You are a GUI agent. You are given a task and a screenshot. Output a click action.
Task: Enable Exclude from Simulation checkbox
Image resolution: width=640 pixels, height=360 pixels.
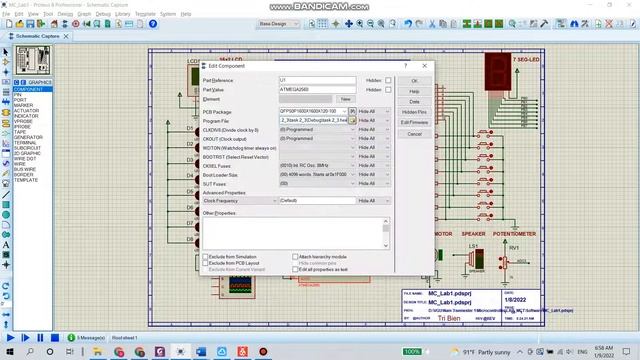[205, 257]
